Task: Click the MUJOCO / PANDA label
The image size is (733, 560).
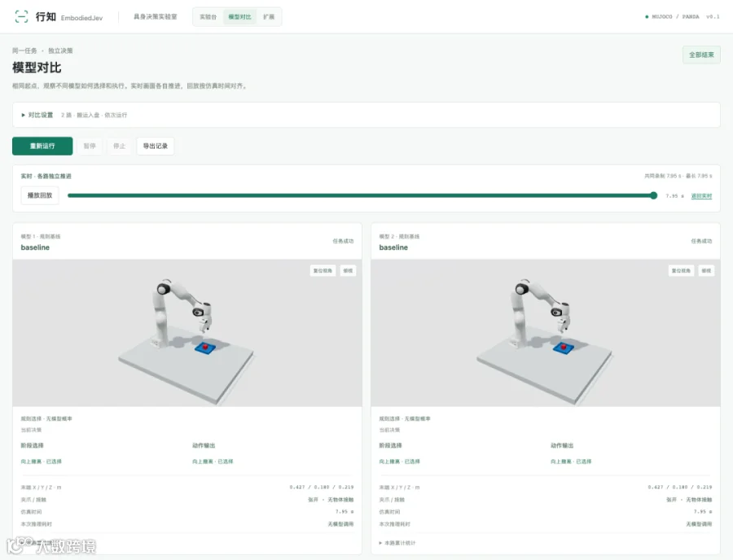Action: [675, 17]
